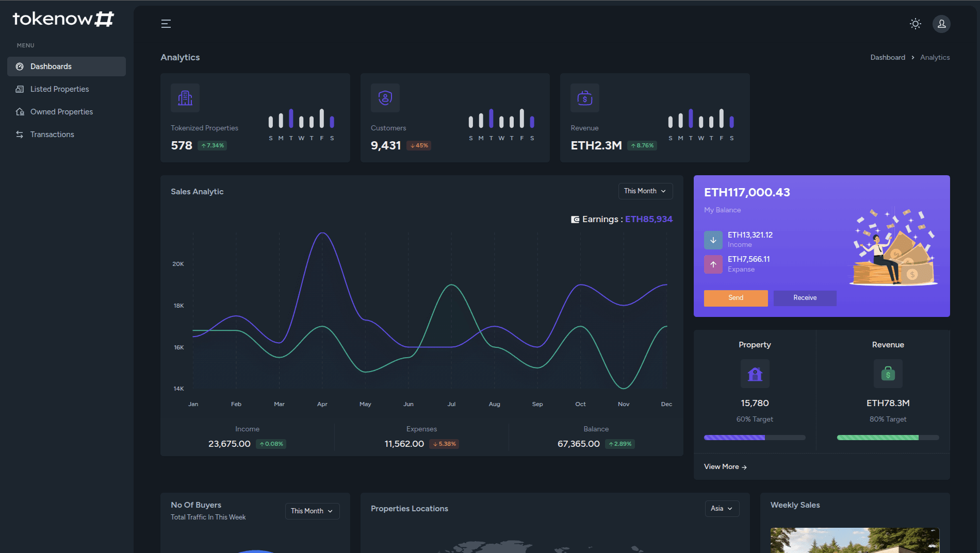The height and width of the screenshot is (553, 980).
Task: Open the Analytics breadcrumb item
Action: 935,57
